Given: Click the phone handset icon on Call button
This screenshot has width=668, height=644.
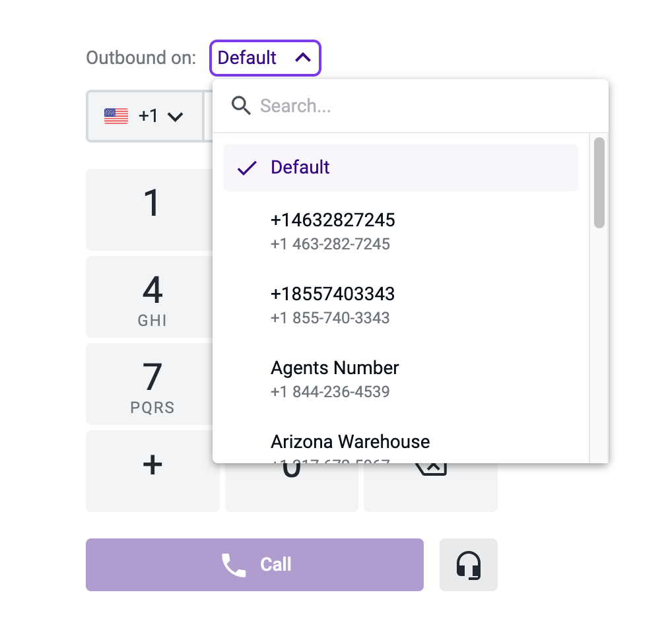Looking at the screenshot, I should point(232,564).
